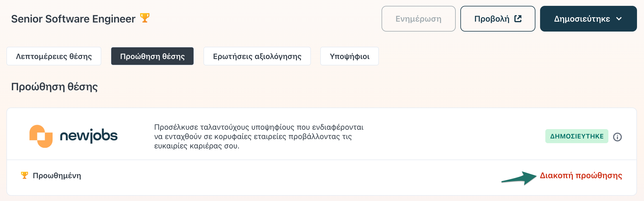The image size is (644, 201).
Task: Click the Προβολή button
Action: pos(498,19)
